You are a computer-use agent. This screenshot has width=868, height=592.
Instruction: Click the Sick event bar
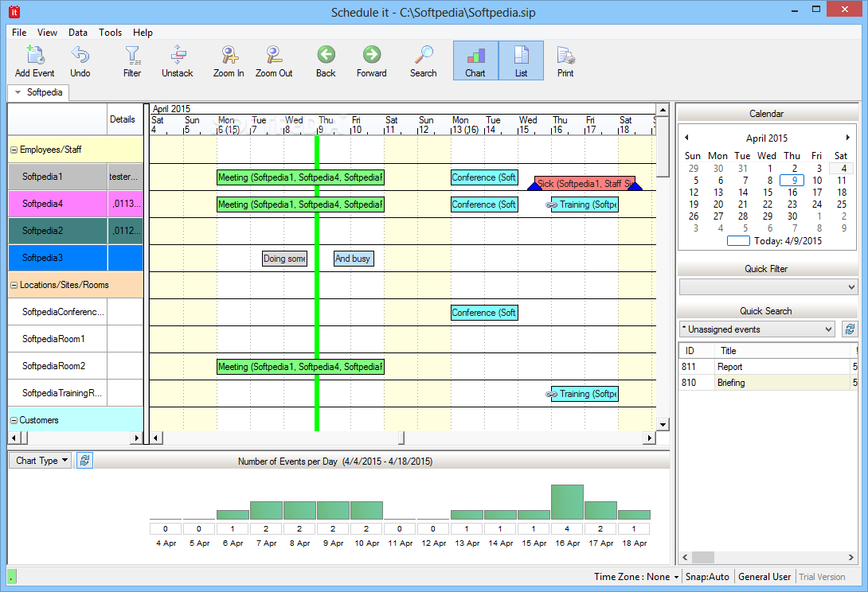click(x=585, y=183)
